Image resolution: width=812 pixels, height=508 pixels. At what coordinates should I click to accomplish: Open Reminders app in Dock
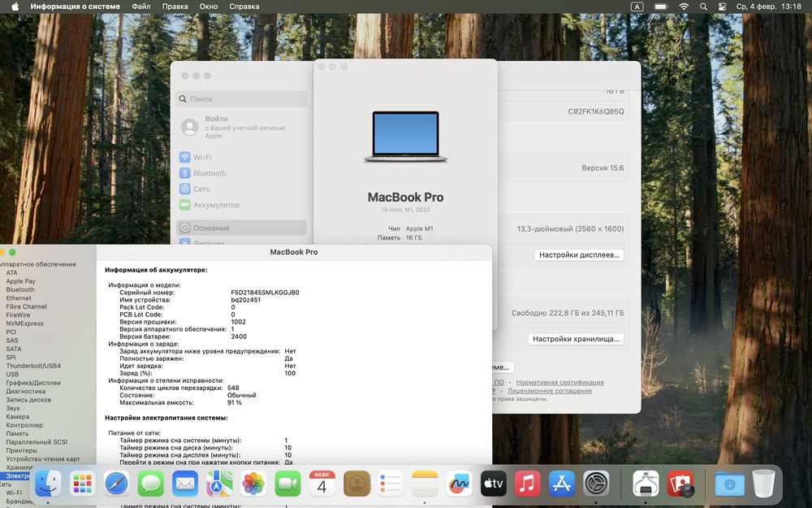[x=391, y=484]
